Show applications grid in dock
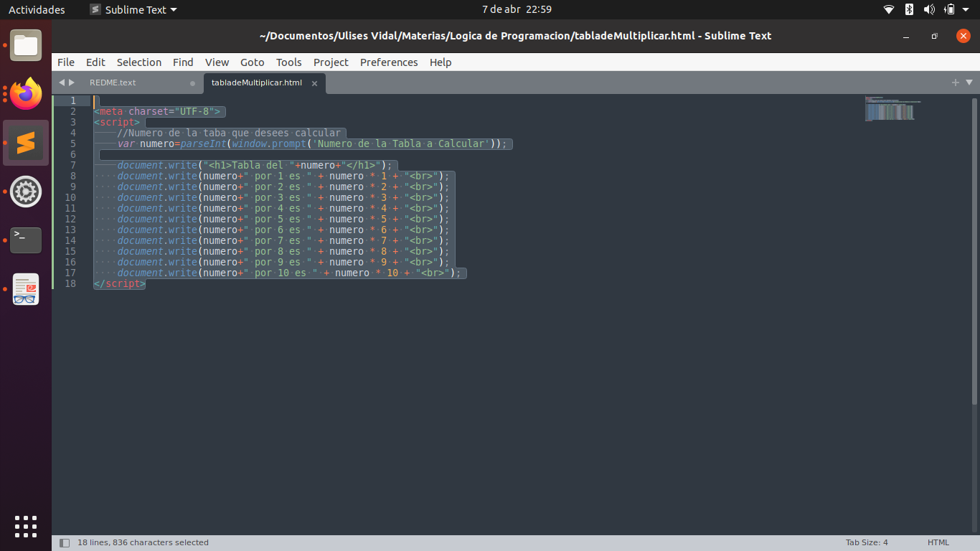The height and width of the screenshot is (551, 980). pos(26,526)
